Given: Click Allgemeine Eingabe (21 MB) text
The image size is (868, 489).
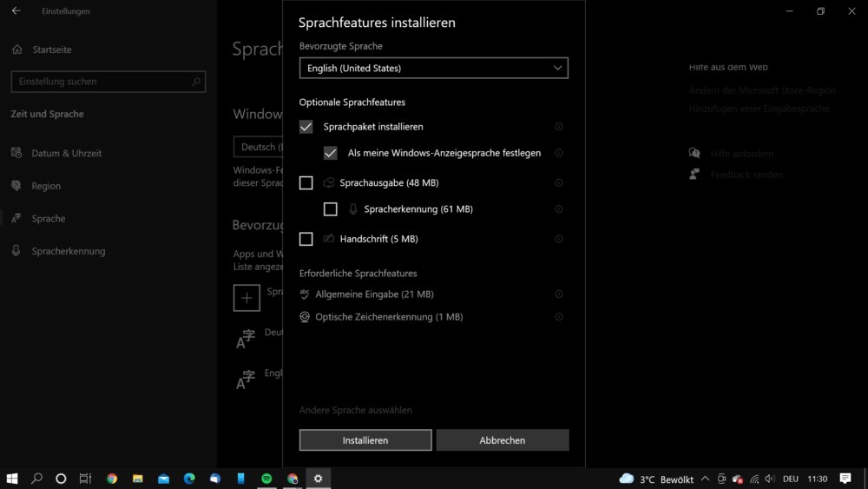Looking at the screenshot, I should coord(374,294).
